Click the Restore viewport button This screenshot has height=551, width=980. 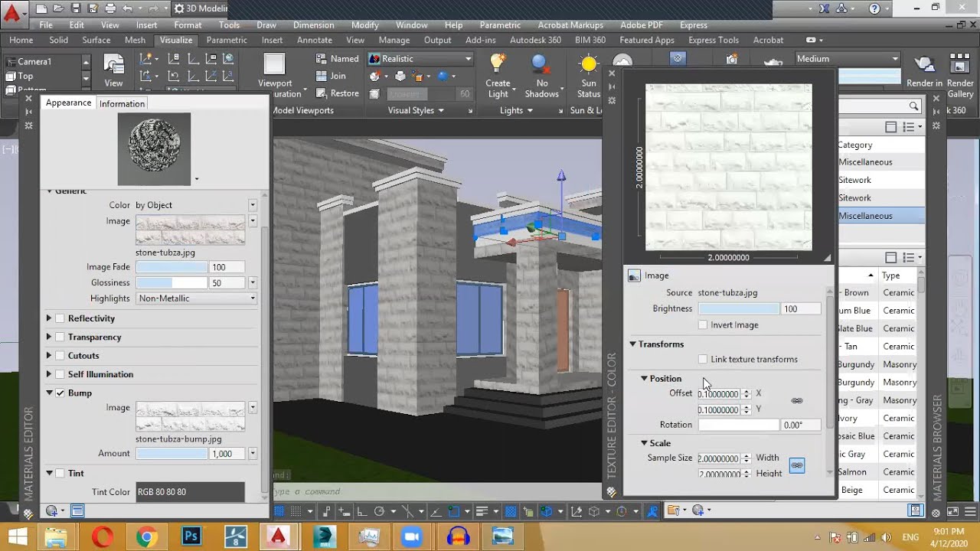click(338, 93)
